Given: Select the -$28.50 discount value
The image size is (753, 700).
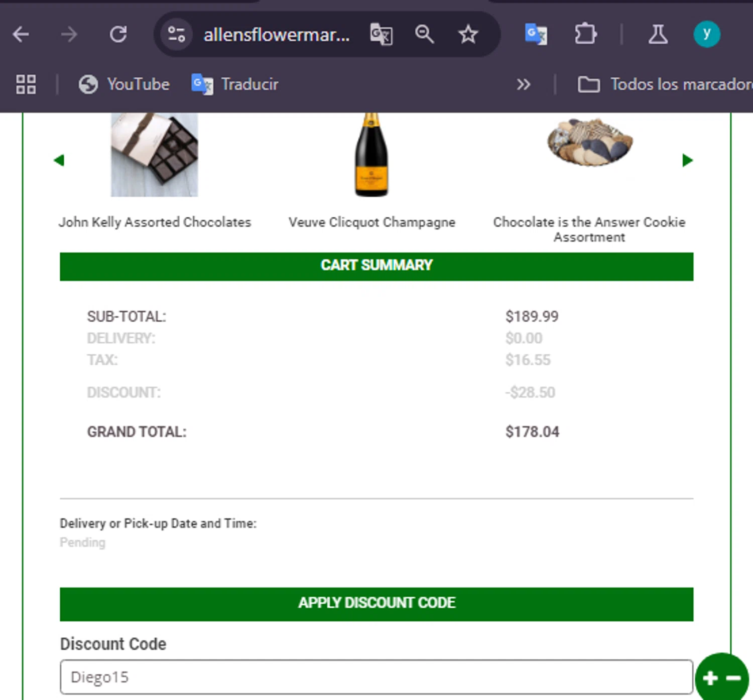Looking at the screenshot, I should click(530, 392).
